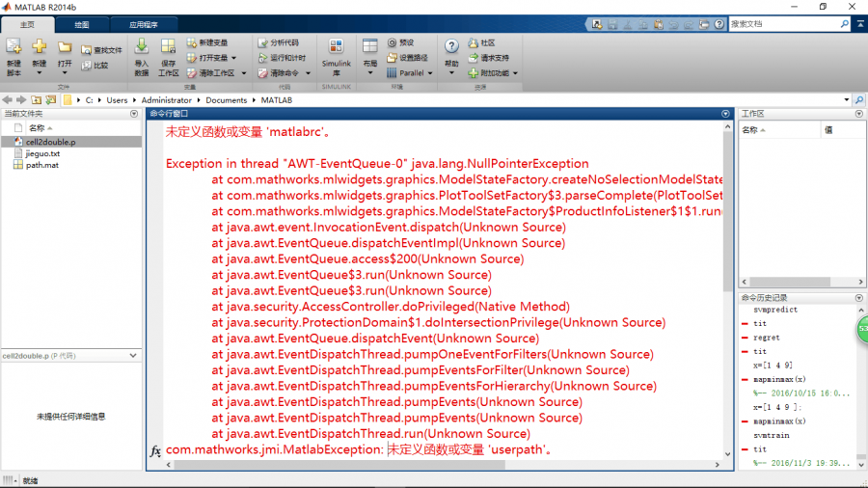This screenshot has height=488, width=868.
Task: Click 比较 (Compare) in the ribbon
Action: 95,66
